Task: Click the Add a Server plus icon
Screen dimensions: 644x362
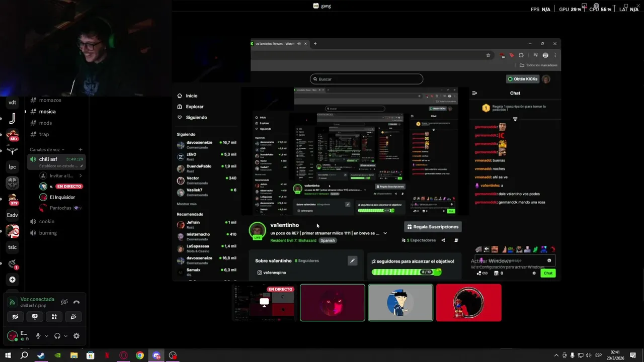Action: [x=12, y=280]
